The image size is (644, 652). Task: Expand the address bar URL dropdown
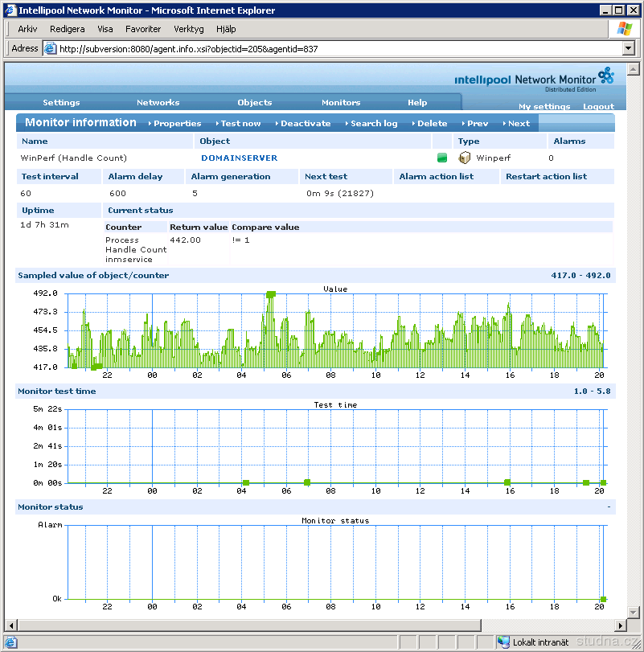point(629,48)
